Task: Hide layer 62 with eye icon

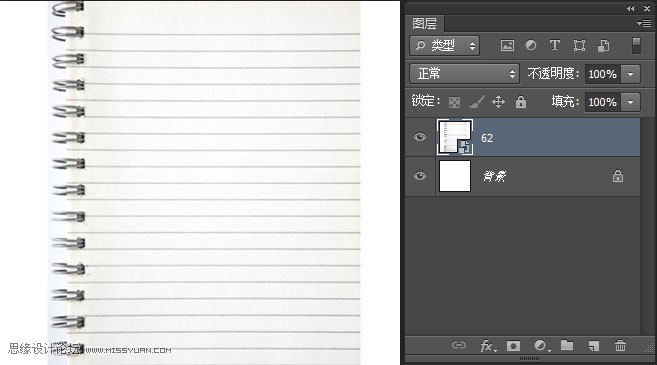Action: coord(420,137)
